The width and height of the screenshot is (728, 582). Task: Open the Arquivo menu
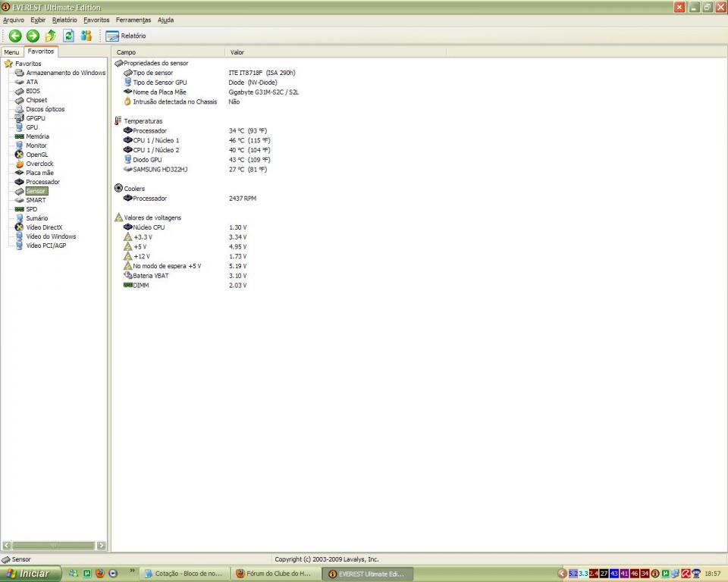14,20
